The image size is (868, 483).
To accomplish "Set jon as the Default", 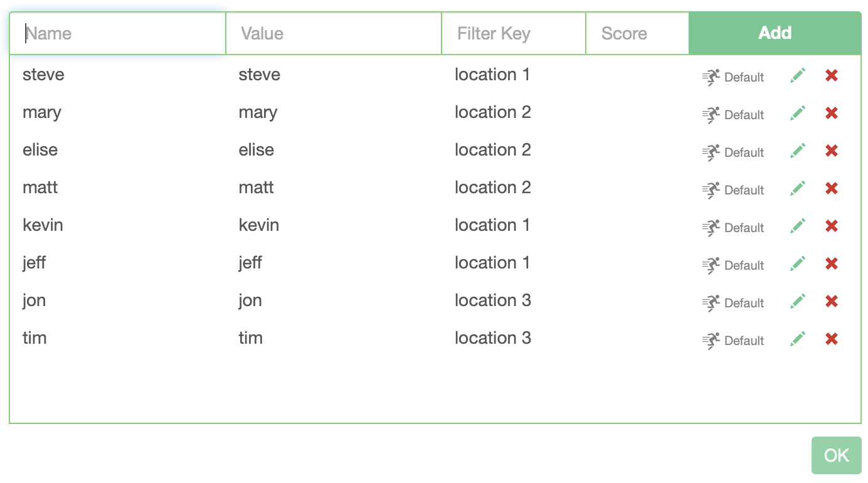I will 733,303.
